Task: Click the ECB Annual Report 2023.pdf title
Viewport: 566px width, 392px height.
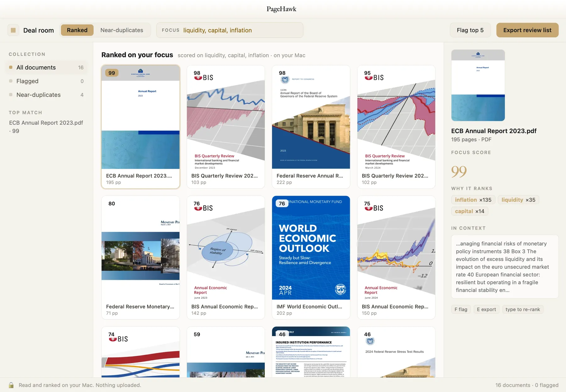Action: (x=494, y=131)
